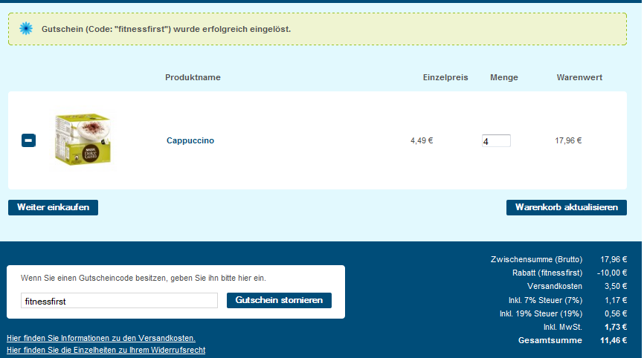Click Warenkorb aktualisieren to update cart
This screenshot has height=358, width=644.
click(566, 207)
